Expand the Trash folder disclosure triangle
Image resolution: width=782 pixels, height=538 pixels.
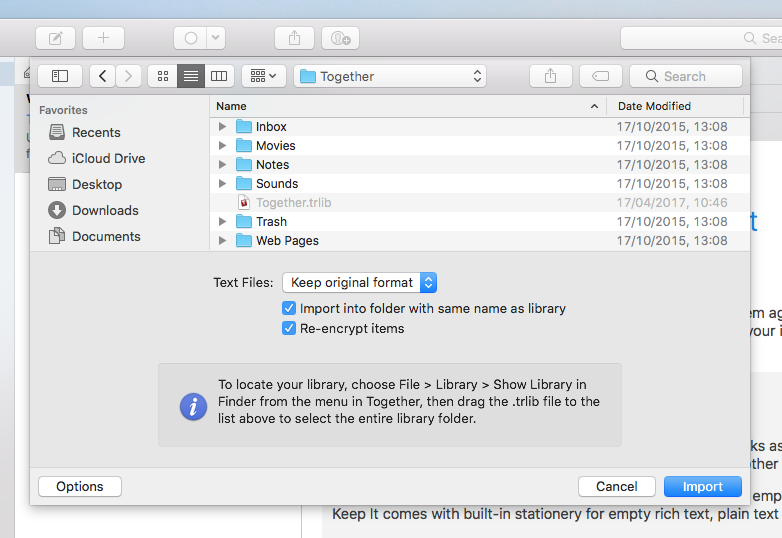pos(222,221)
